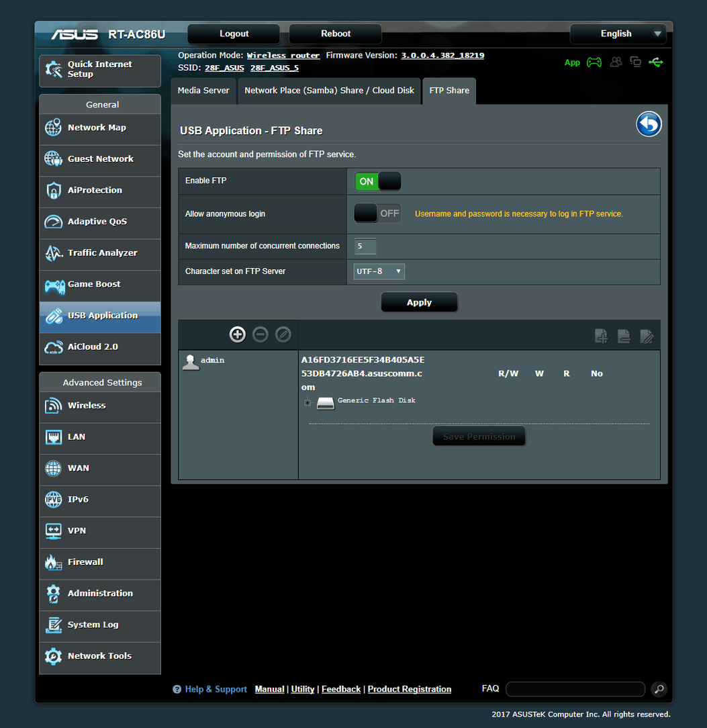
Task: Click the Reboot button
Action: pyautogui.click(x=335, y=34)
